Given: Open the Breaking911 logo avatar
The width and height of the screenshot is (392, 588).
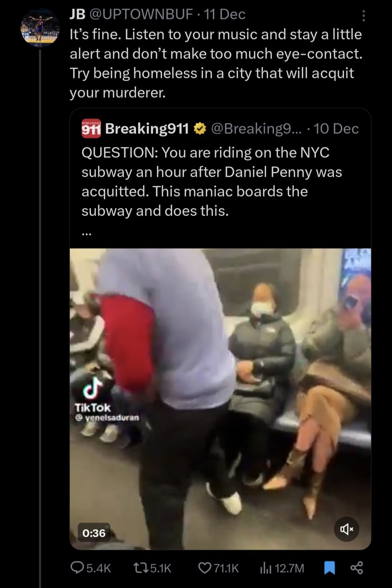Looking at the screenshot, I should tap(91, 129).
